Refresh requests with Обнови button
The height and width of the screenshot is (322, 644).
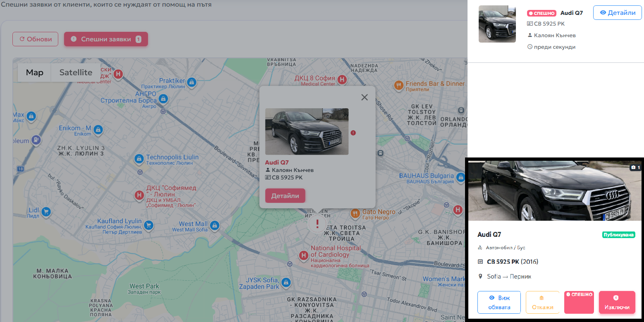pyautogui.click(x=35, y=39)
